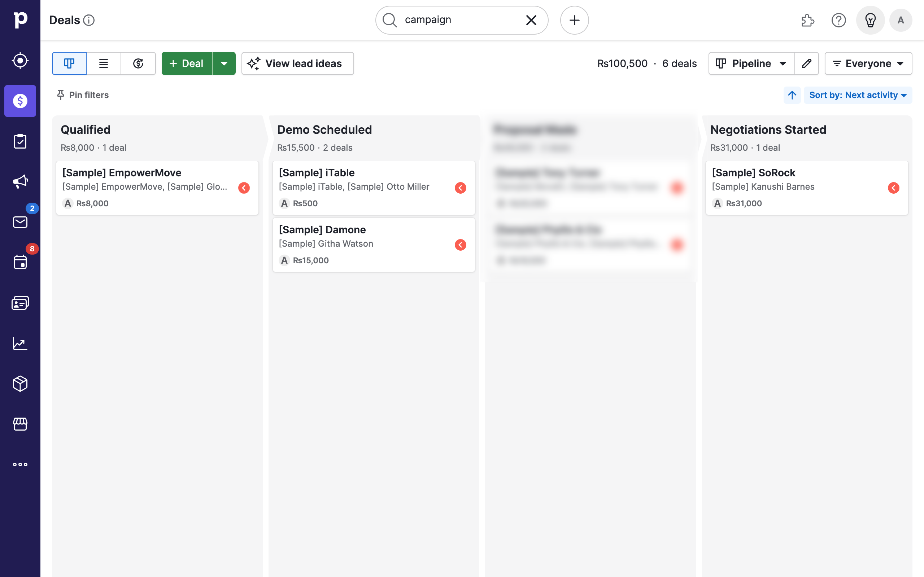Open the Mail inbox with 2 unread
Viewport: 924px width, 577px height.
[20, 223]
